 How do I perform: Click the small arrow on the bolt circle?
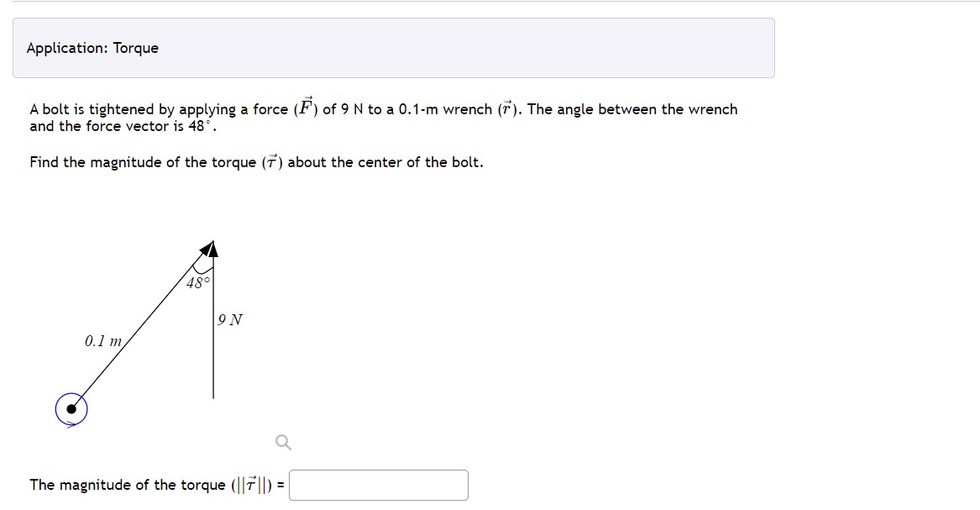click(x=69, y=423)
